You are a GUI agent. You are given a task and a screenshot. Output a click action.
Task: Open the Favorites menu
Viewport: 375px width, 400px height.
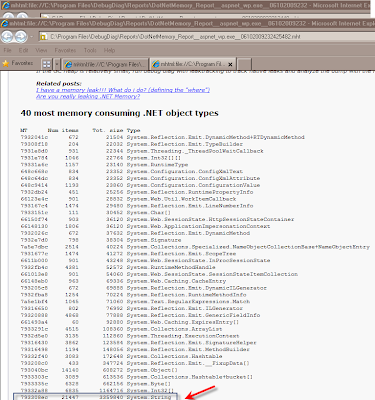(65, 50)
